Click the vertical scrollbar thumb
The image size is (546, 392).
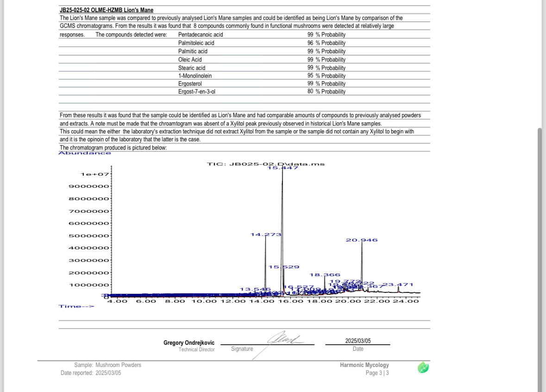[x=540, y=259]
